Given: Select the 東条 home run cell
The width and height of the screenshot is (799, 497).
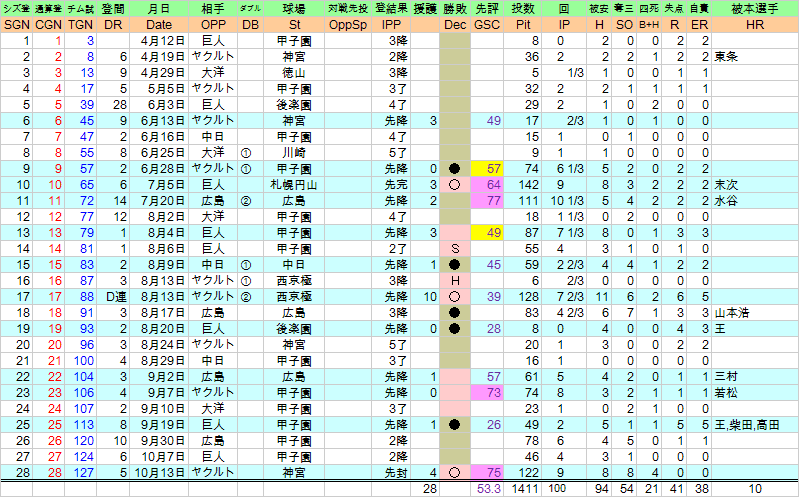Looking at the screenshot, I should pos(755,57).
